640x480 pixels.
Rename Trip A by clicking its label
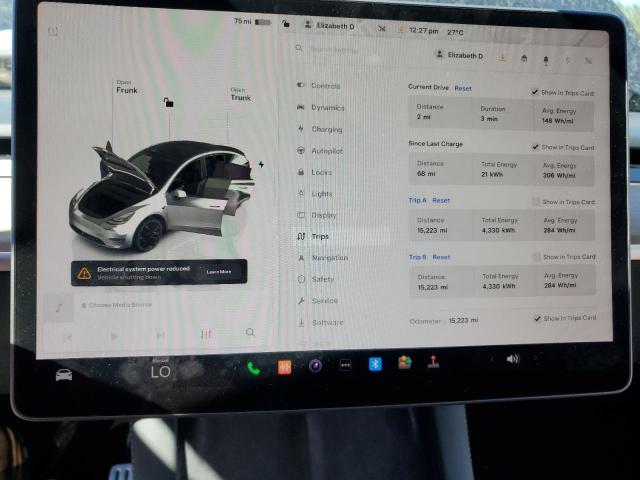pos(418,200)
